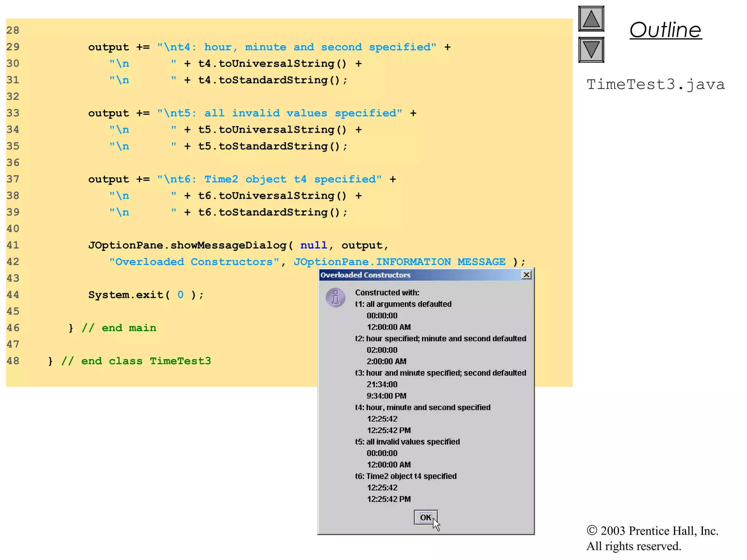Screen dimensions: 747x560
Task: Click t6.toUniversalString() on line 38
Action: (272, 195)
